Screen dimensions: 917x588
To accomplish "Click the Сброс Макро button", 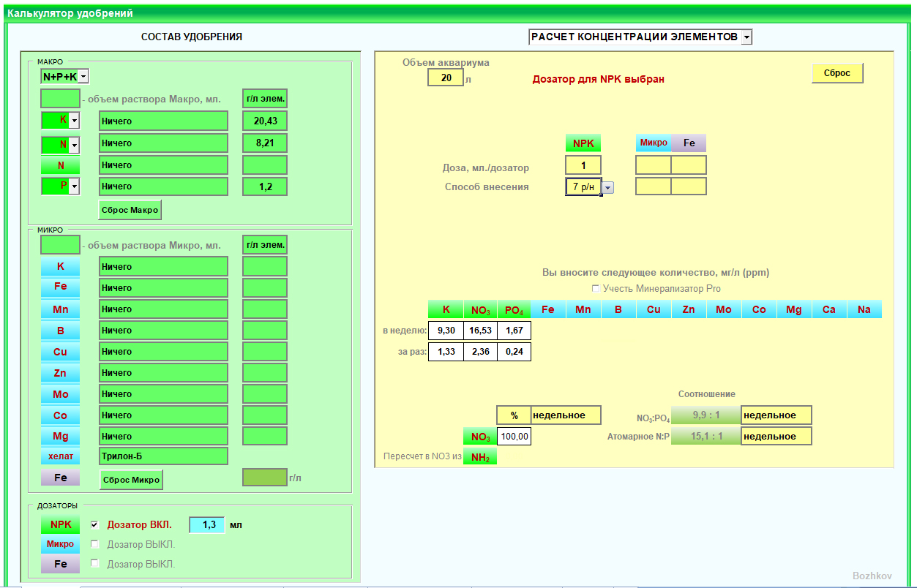I will click(130, 211).
